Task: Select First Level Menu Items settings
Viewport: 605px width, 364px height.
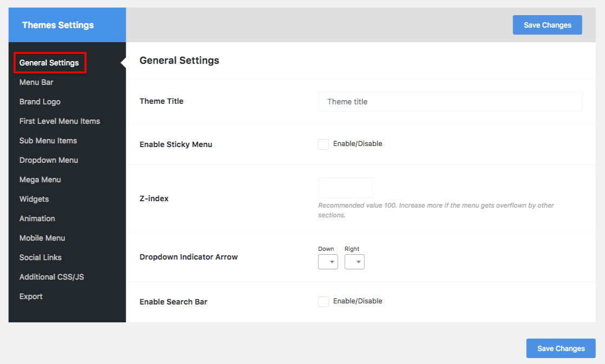Action: (x=60, y=121)
